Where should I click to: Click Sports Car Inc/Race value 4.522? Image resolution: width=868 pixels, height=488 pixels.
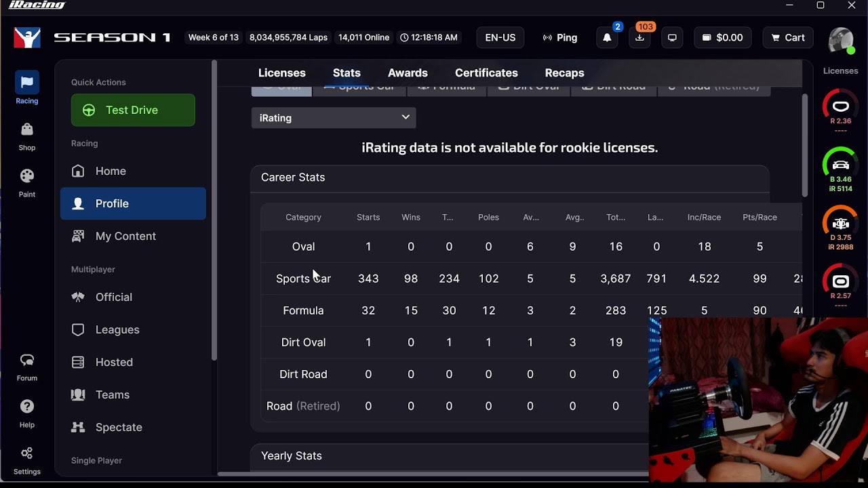coord(704,279)
